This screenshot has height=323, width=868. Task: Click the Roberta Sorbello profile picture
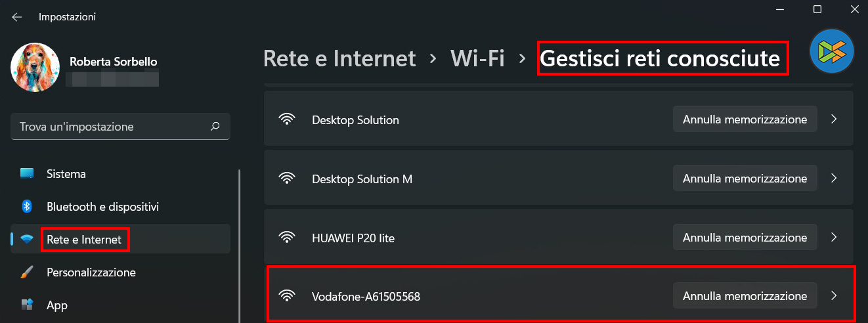point(35,68)
